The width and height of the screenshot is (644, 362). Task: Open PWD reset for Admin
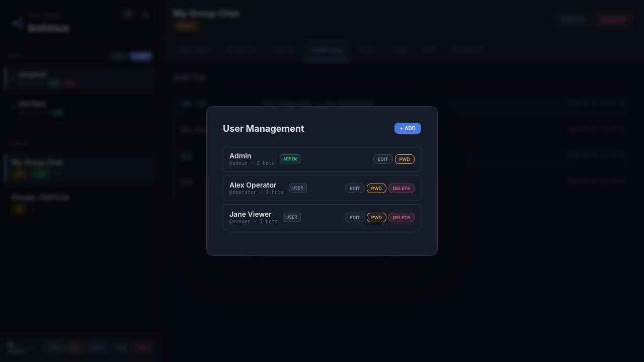[405, 159]
